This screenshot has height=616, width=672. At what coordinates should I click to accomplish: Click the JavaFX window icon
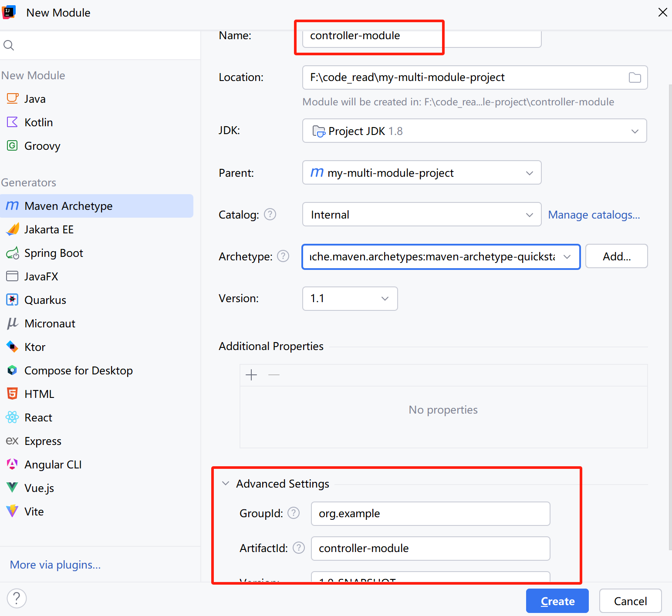coord(13,276)
